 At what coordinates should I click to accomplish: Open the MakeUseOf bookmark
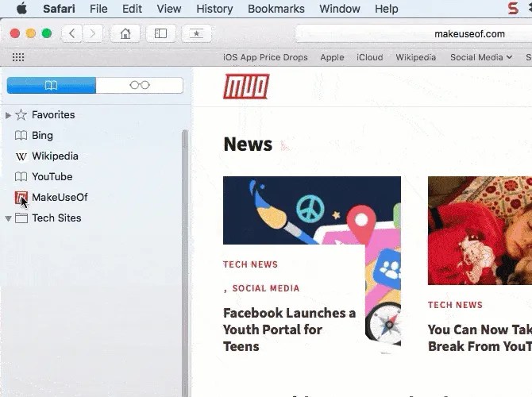click(x=60, y=197)
